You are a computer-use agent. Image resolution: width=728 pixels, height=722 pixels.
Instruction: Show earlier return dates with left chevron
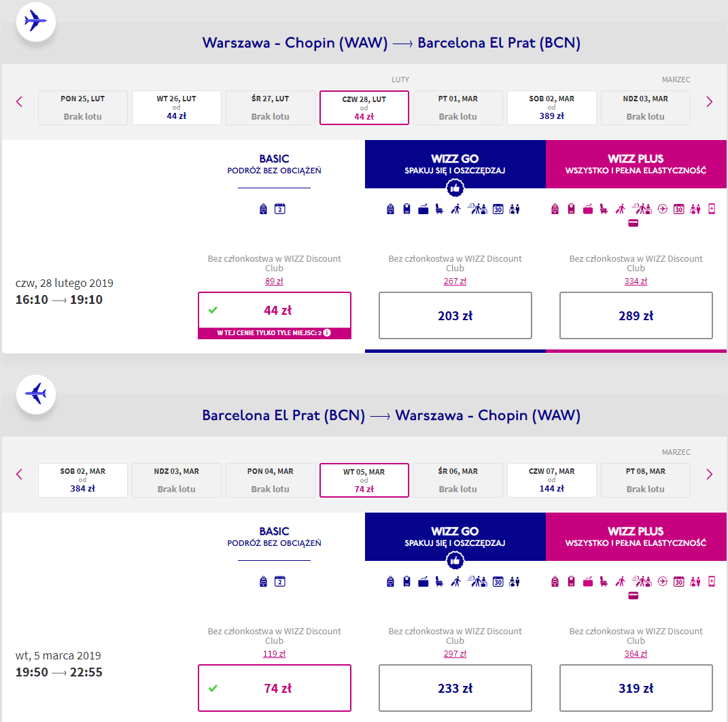[x=19, y=474]
